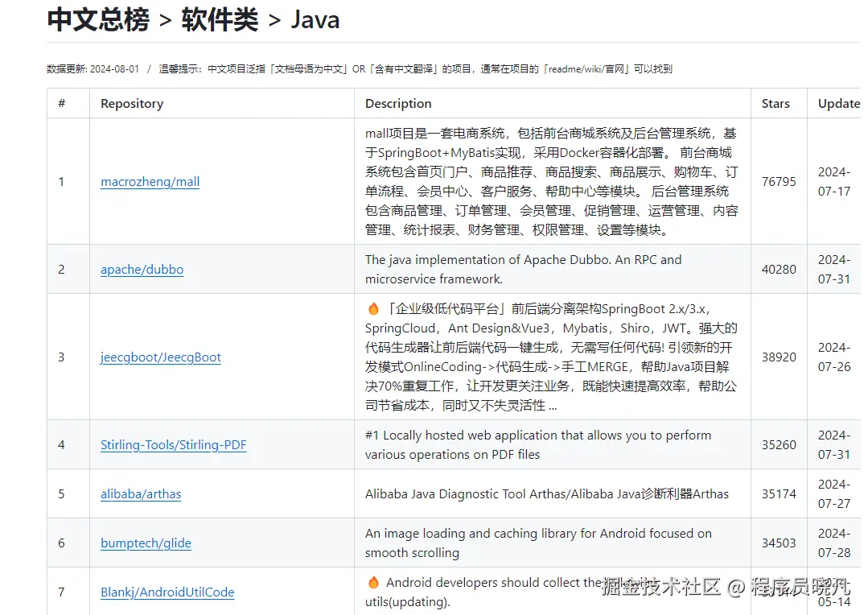The image size is (868, 615).
Task: Click the star count 76795
Action: click(779, 182)
